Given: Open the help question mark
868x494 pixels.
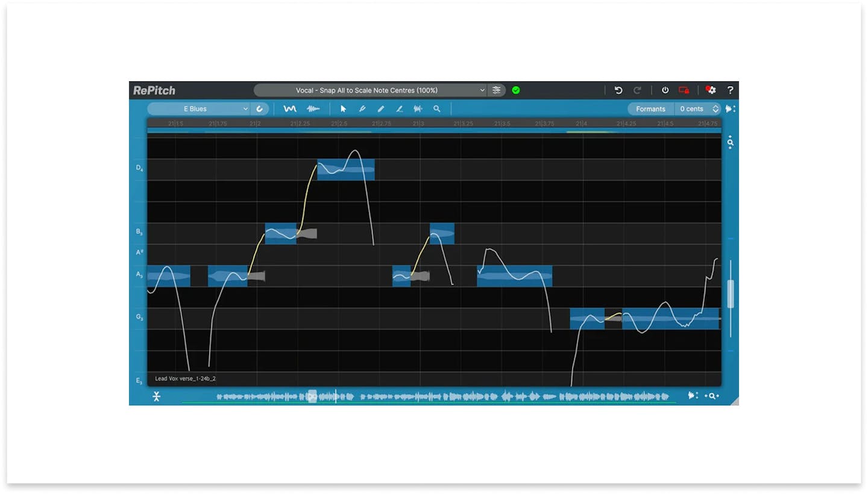Looking at the screenshot, I should click(x=730, y=90).
